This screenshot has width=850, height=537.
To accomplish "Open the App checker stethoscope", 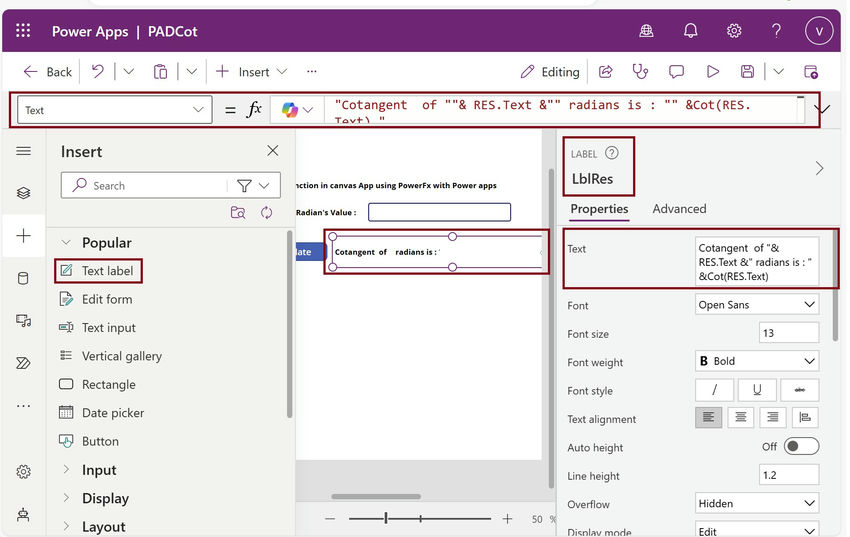I will (x=640, y=72).
